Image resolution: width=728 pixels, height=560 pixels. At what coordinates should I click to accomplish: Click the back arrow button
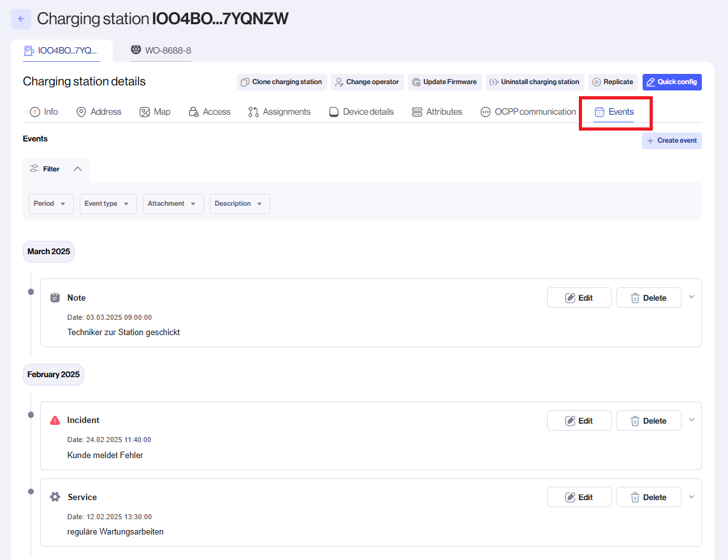(x=21, y=19)
